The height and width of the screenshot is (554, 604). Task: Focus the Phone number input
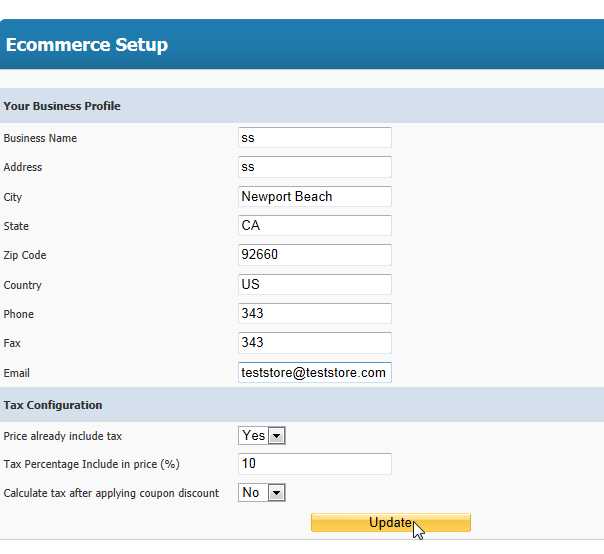315,313
